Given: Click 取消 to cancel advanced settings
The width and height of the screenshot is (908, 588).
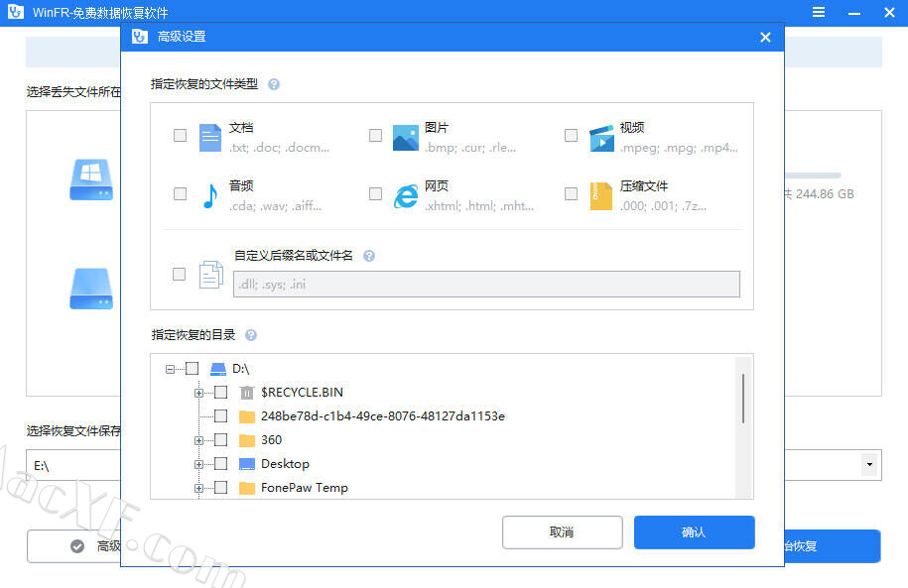Looking at the screenshot, I should (563, 531).
